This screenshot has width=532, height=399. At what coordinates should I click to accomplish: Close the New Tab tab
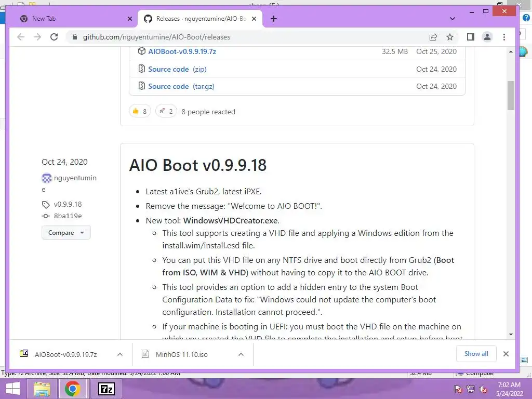click(x=129, y=19)
